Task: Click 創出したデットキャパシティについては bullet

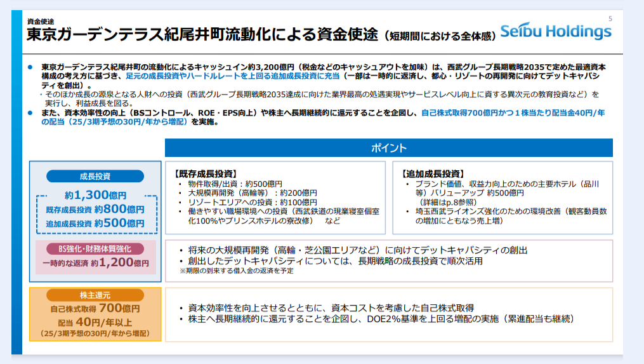Action: 335,260
